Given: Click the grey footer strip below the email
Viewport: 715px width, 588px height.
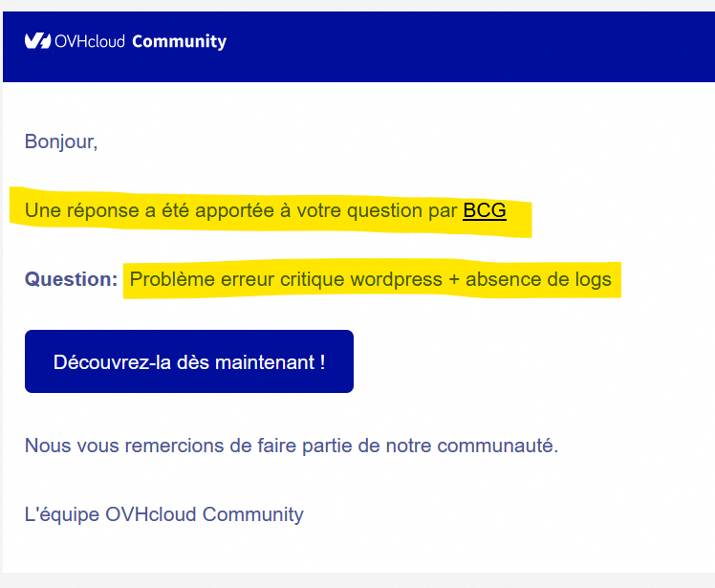Looking at the screenshot, I should [x=357, y=580].
